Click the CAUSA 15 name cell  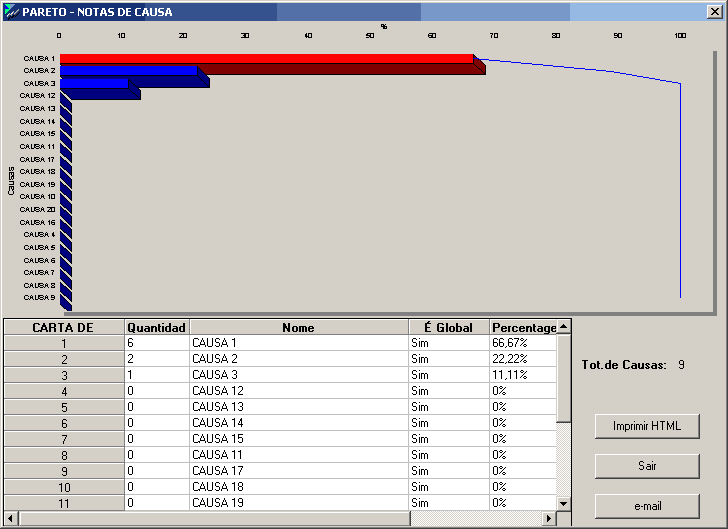tap(299, 439)
